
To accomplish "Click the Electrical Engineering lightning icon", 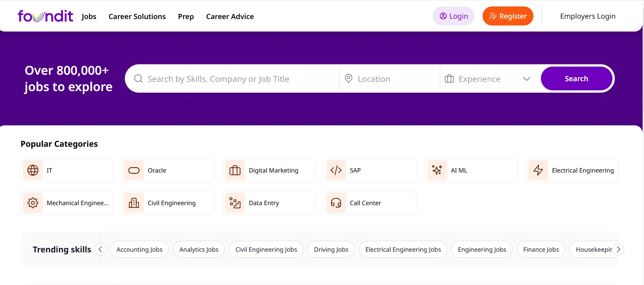I will 538,170.
